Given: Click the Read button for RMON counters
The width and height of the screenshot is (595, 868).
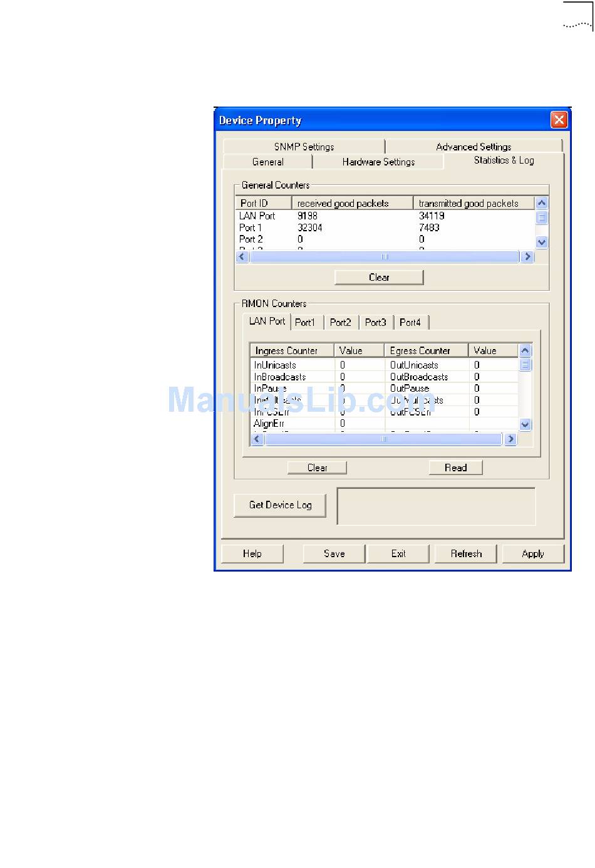Looking at the screenshot, I should click(455, 468).
